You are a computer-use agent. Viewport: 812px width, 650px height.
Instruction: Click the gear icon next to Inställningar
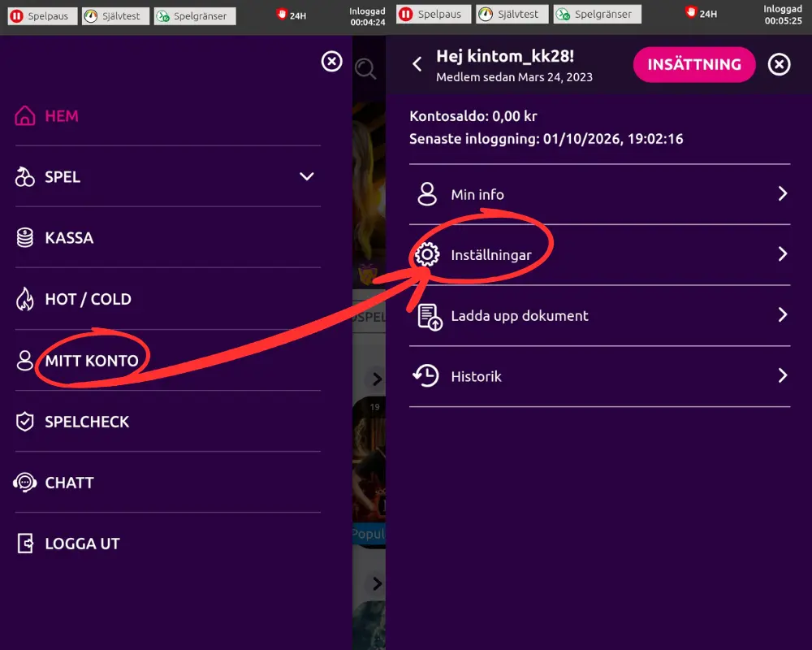pyautogui.click(x=427, y=254)
